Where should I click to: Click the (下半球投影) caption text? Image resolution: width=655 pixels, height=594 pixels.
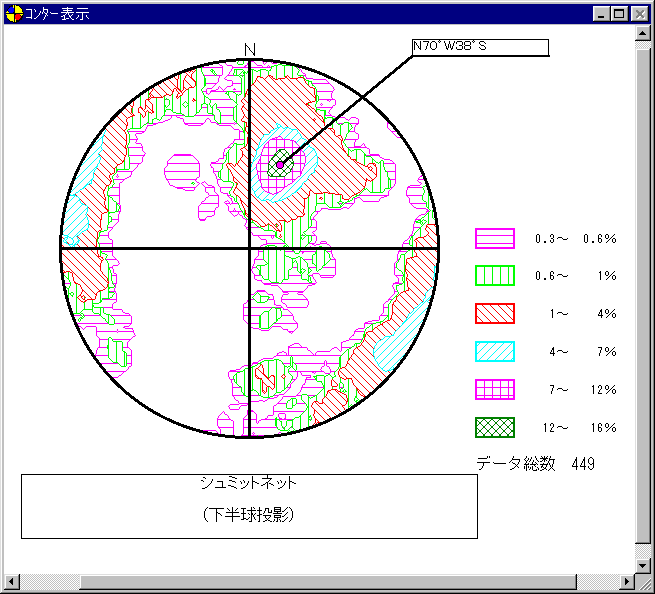[x=249, y=515]
